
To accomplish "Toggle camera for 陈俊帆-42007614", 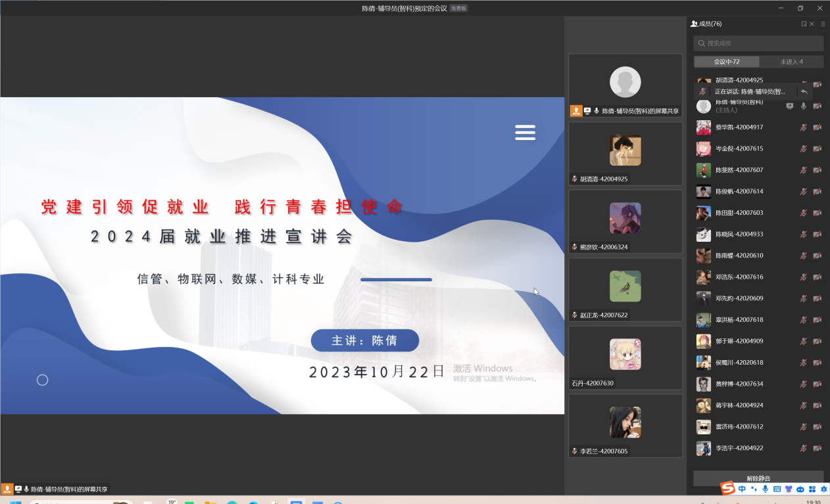I will [817, 191].
